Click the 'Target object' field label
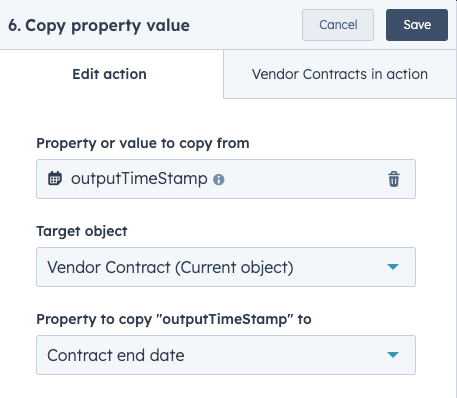The height and width of the screenshot is (398, 457). pyautogui.click(x=82, y=231)
